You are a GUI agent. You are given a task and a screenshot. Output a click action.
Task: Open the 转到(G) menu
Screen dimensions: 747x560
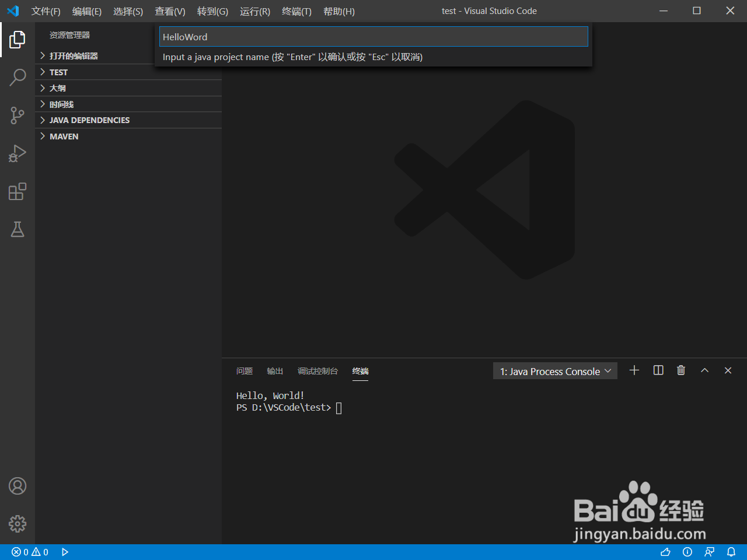pos(212,12)
